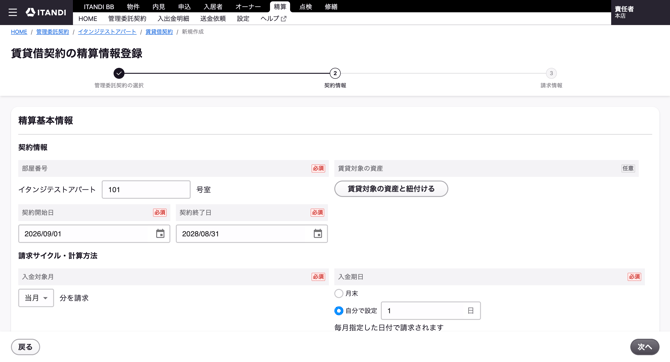Click イタンジテストアパート breadcrumb link
Viewport: 670px width, 362px height.
click(x=107, y=32)
